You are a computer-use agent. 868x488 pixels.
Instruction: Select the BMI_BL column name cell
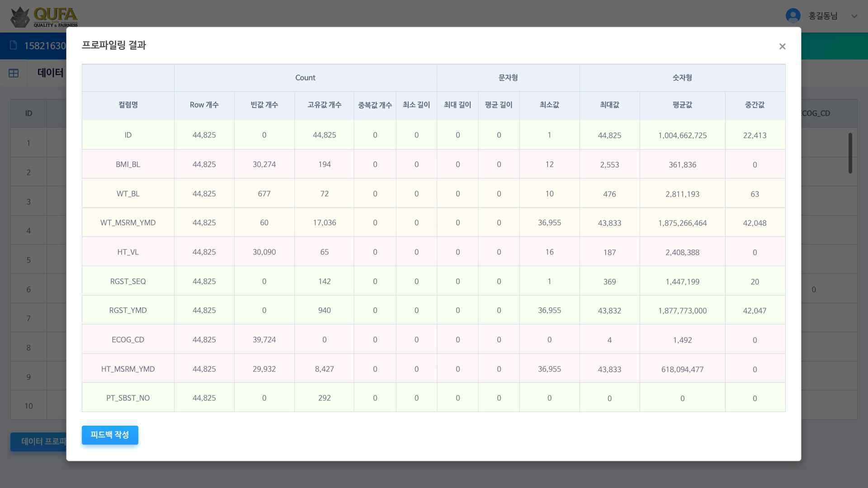(128, 164)
